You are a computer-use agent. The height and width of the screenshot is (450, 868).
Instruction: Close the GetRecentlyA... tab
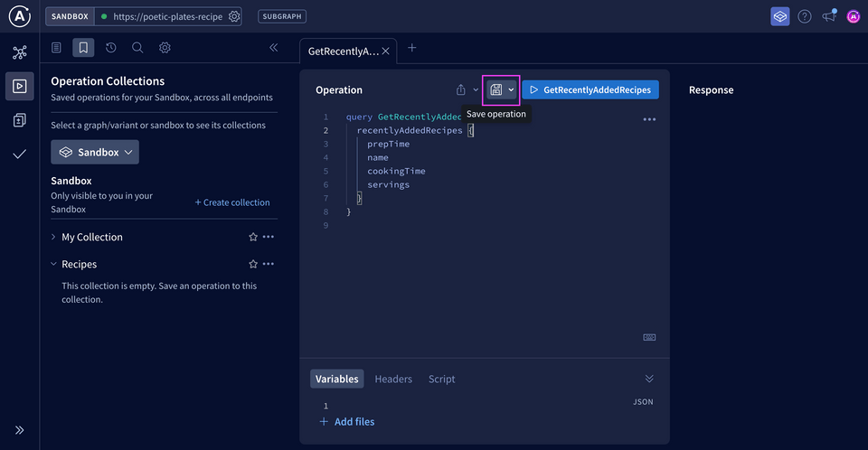pos(385,52)
